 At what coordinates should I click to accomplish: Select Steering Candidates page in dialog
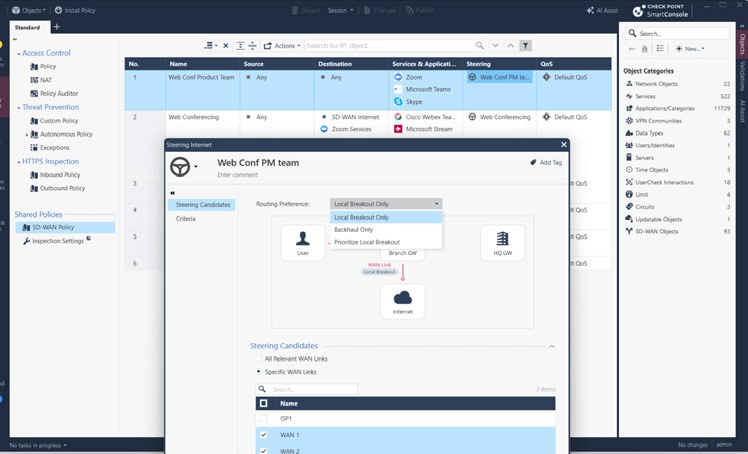tap(202, 205)
